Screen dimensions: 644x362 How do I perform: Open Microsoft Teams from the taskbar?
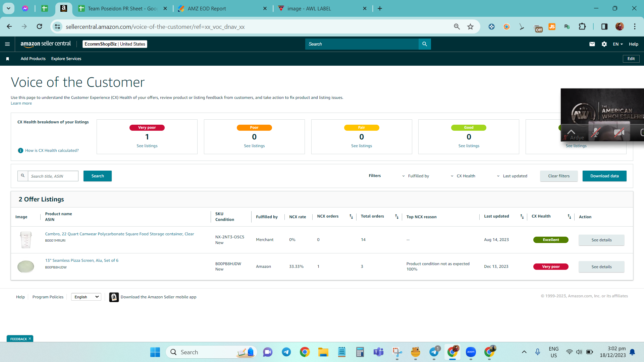click(x=378, y=352)
